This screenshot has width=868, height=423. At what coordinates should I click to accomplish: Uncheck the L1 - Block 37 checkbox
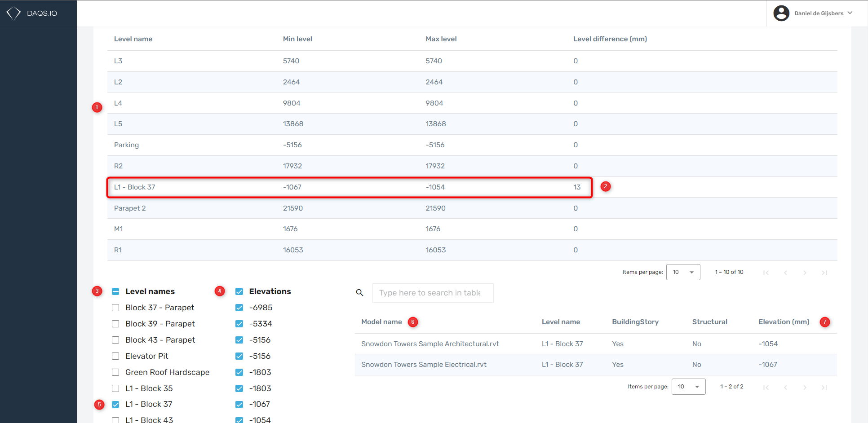pos(115,405)
